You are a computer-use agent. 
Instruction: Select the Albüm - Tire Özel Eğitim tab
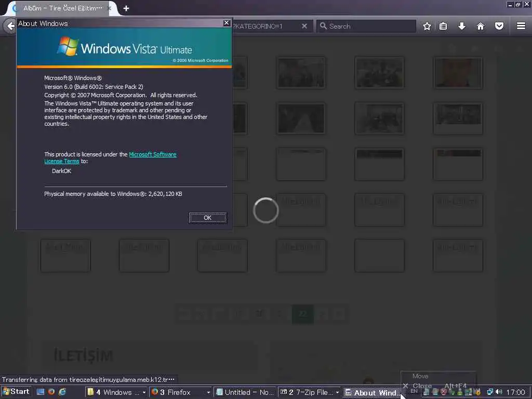[x=61, y=8]
